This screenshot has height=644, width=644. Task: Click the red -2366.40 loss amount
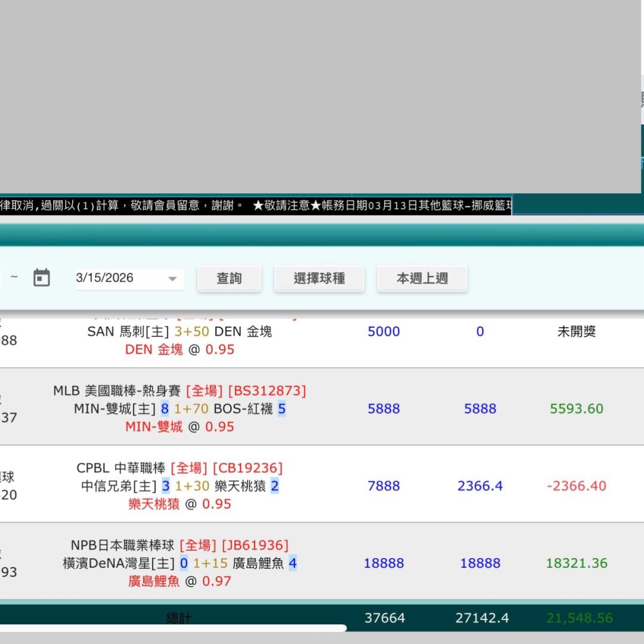tap(576, 486)
